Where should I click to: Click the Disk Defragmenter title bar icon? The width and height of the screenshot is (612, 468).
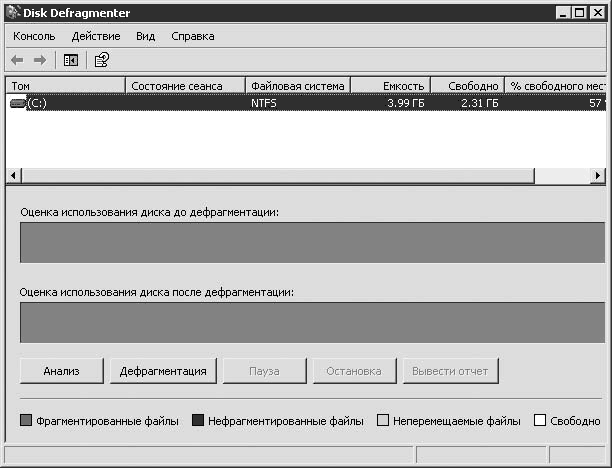pos(13,12)
